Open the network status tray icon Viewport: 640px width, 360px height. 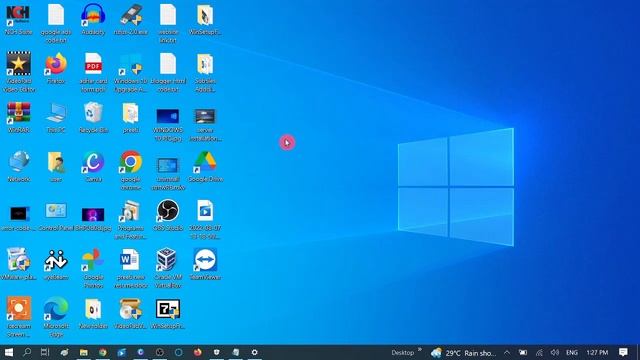tap(539, 352)
